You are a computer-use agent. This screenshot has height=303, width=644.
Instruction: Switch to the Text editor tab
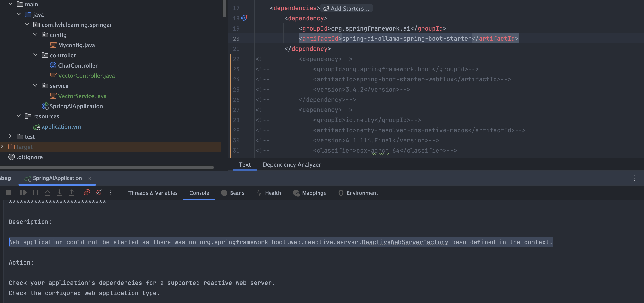point(244,164)
